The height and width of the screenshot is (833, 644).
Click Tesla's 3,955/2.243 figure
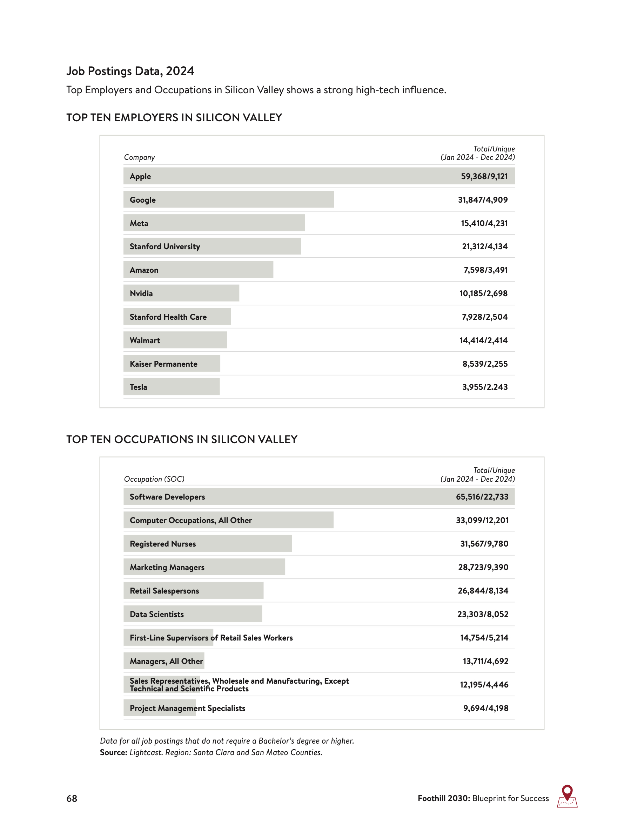[484, 387]
